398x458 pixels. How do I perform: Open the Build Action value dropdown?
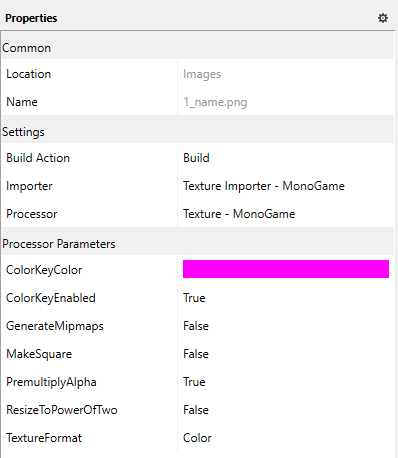coord(196,158)
